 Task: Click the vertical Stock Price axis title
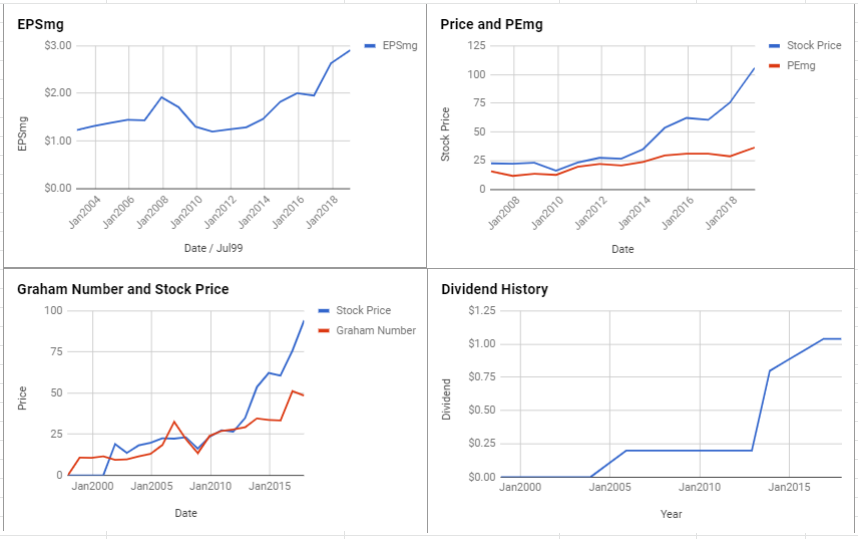pyautogui.click(x=445, y=135)
